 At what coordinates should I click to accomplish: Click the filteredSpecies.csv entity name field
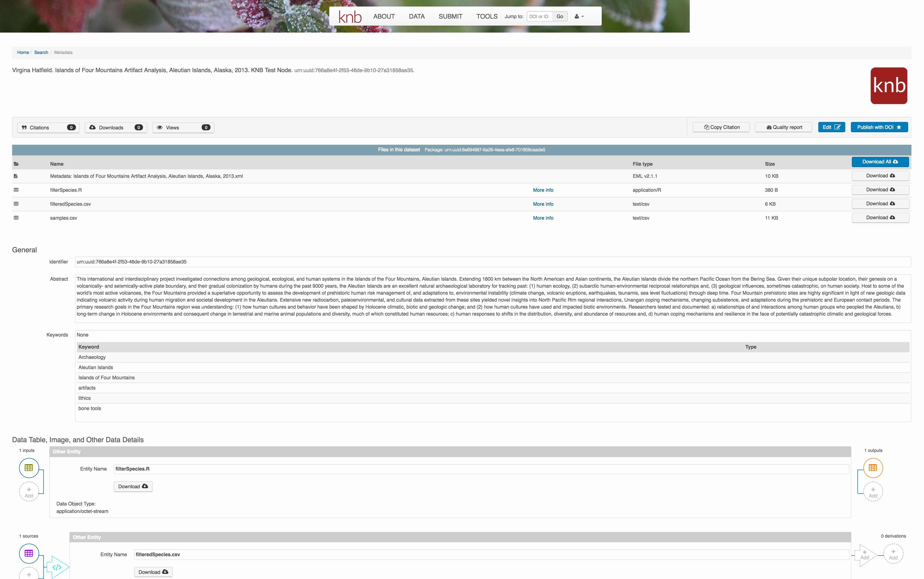coord(492,555)
